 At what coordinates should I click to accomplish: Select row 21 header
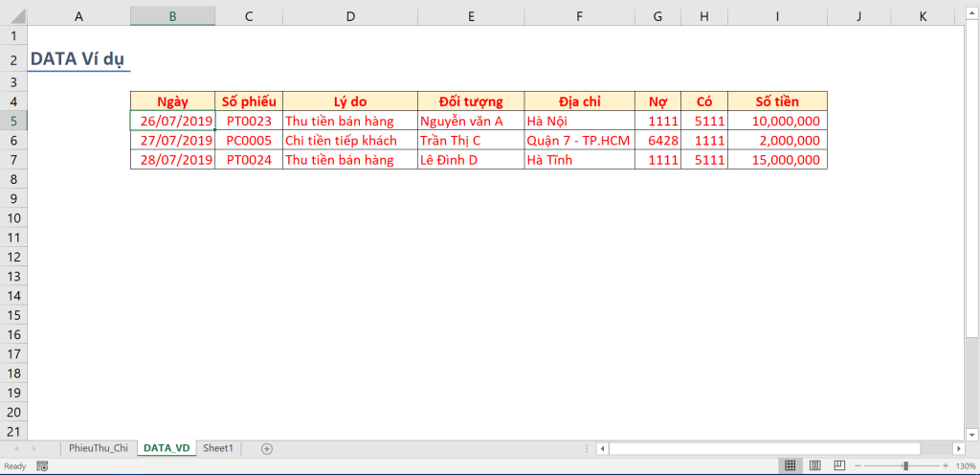click(13, 431)
